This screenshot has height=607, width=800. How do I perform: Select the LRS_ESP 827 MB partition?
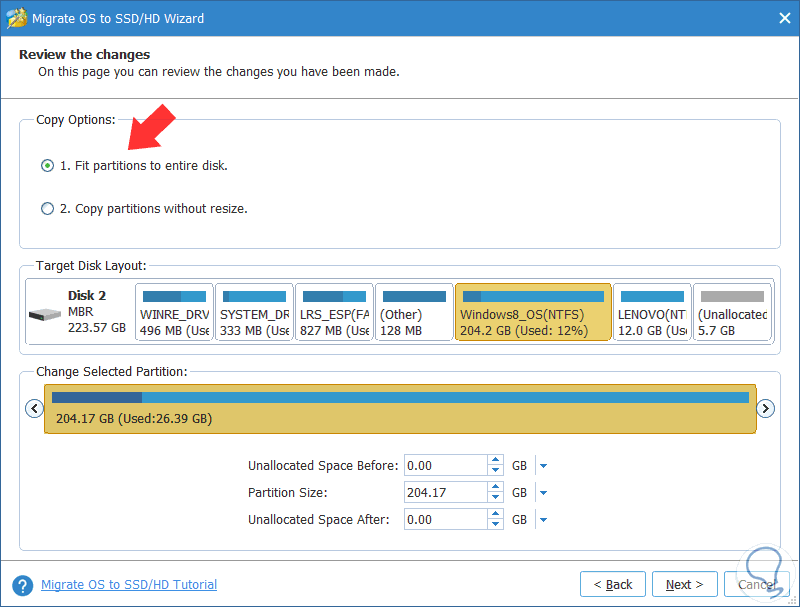(x=334, y=312)
